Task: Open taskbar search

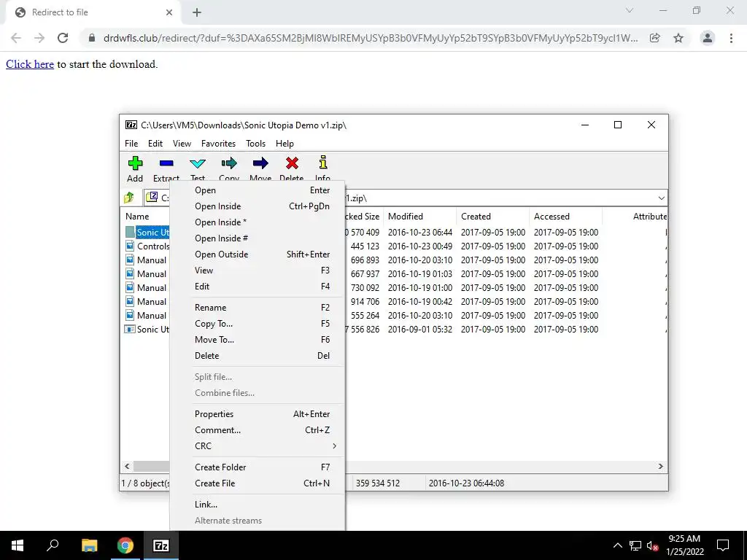Action: tap(53, 545)
